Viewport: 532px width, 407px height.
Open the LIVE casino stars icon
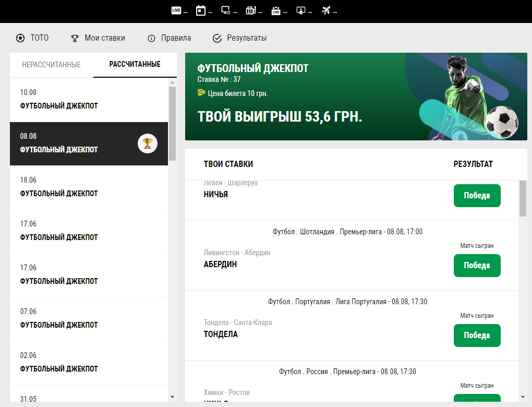click(x=276, y=11)
